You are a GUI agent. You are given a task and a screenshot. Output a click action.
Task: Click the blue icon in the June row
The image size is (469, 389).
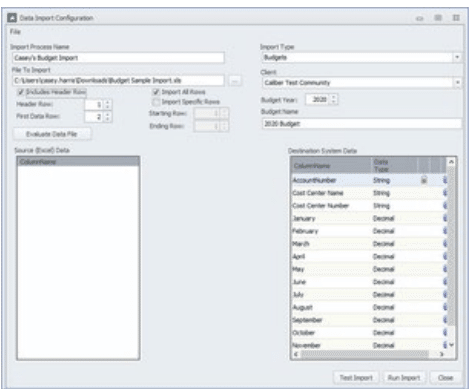[445, 282]
